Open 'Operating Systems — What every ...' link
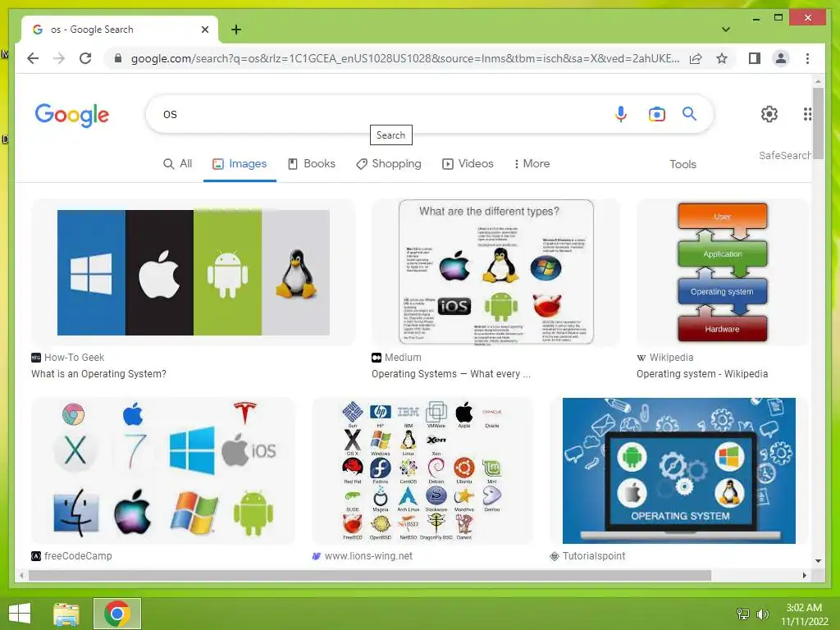The width and height of the screenshot is (840, 630). point(451,374)
